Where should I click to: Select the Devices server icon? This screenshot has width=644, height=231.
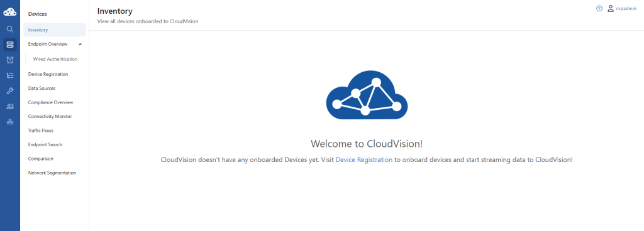point(10,45)
